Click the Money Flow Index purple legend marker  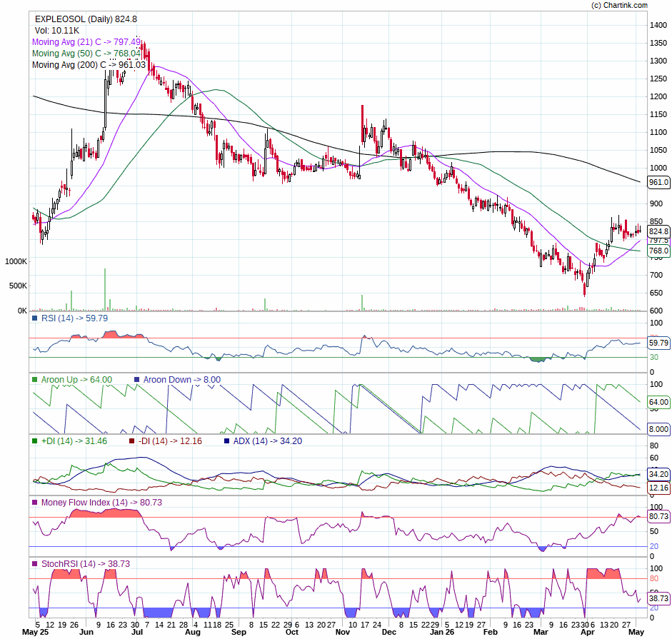(35, 503)
